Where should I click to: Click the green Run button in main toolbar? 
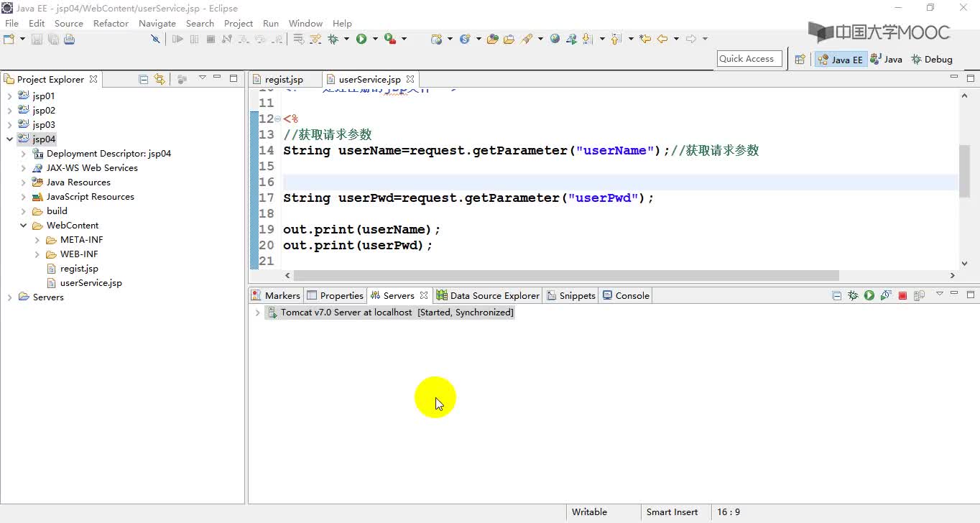tap(361, 39)
